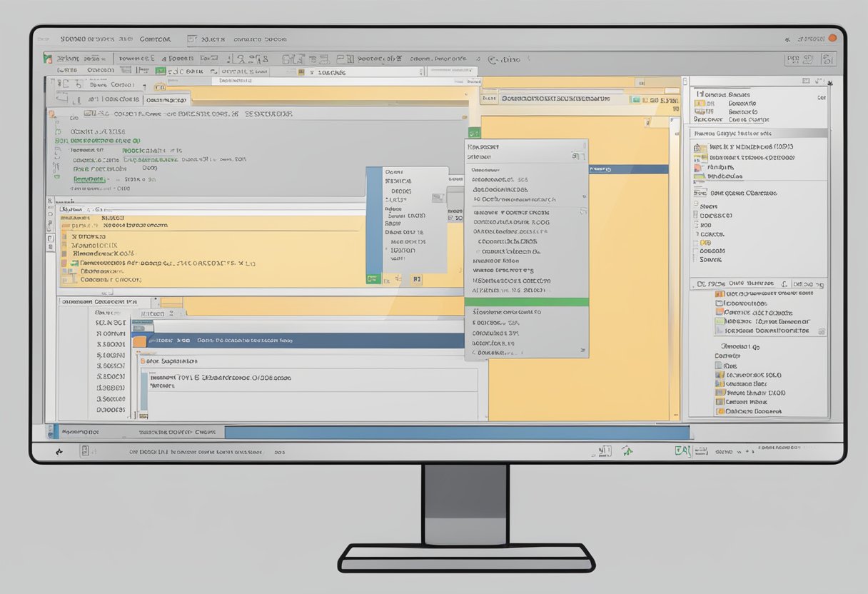Screen dimensions: 868x594
Task: Click the back arrow icon in the status bar
Action: 59,451
